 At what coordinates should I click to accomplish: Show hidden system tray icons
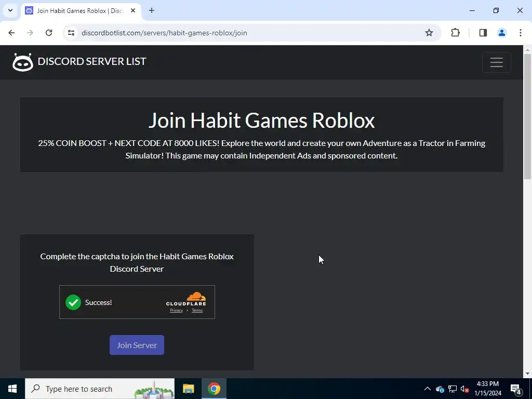427,389
